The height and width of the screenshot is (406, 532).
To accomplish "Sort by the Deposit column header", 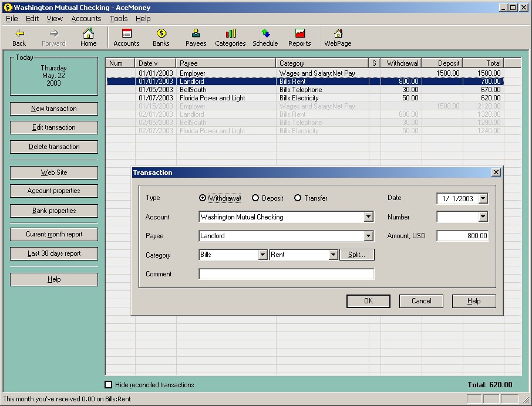I will (x=442, y=63).
